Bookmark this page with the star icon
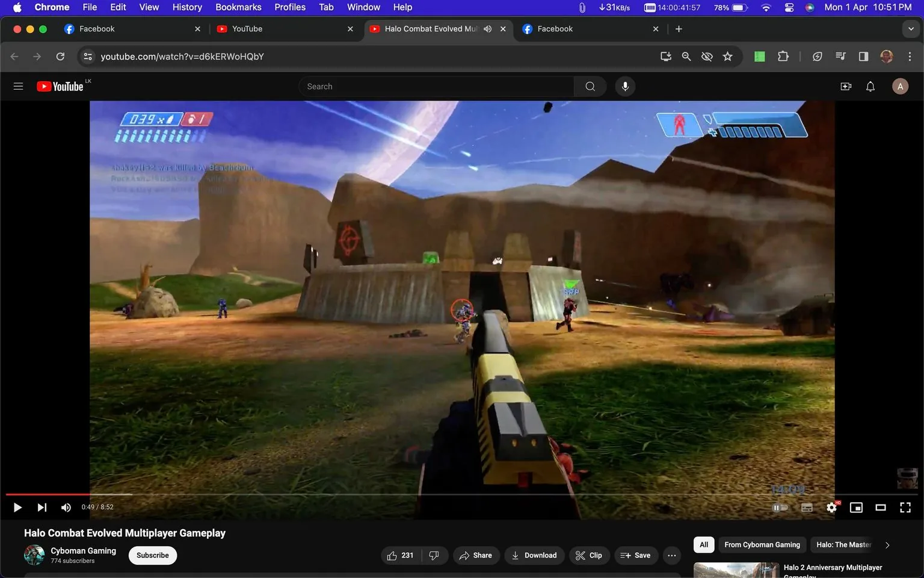This screenshot has width=924, height=578. click(727, 56)
